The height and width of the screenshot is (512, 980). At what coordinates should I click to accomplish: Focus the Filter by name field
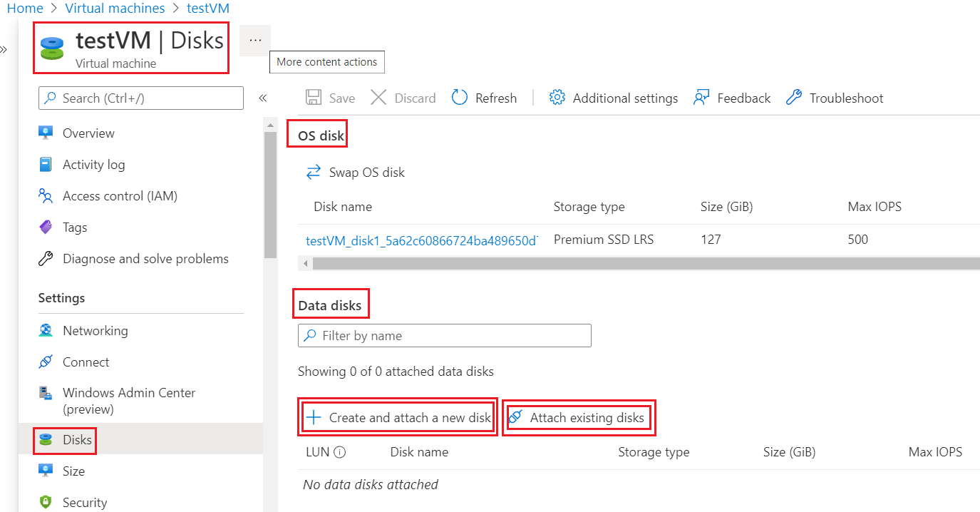click(x=445, y=336)
